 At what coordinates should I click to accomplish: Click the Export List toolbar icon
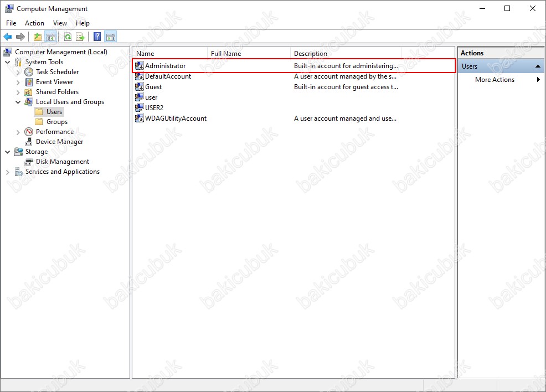pyautogui.click(x=80, y=37)
